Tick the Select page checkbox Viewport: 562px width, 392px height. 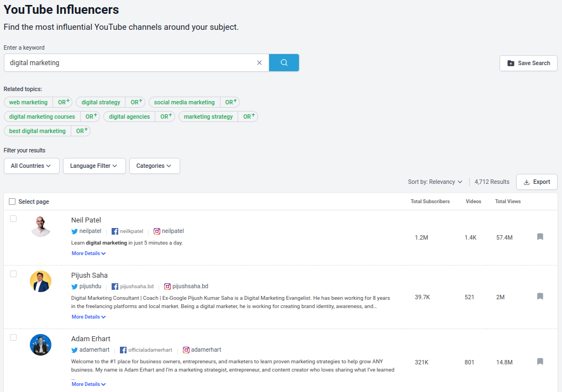(12, 202)
